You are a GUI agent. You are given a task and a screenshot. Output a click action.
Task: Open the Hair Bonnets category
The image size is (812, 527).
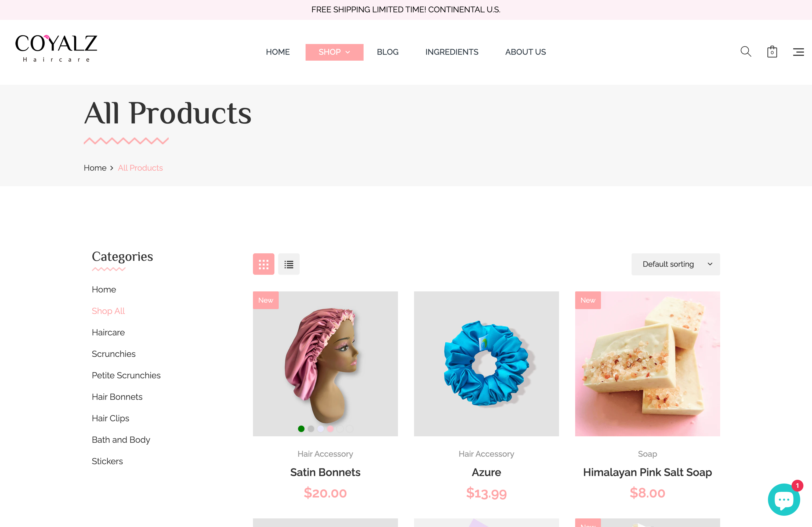117,397
